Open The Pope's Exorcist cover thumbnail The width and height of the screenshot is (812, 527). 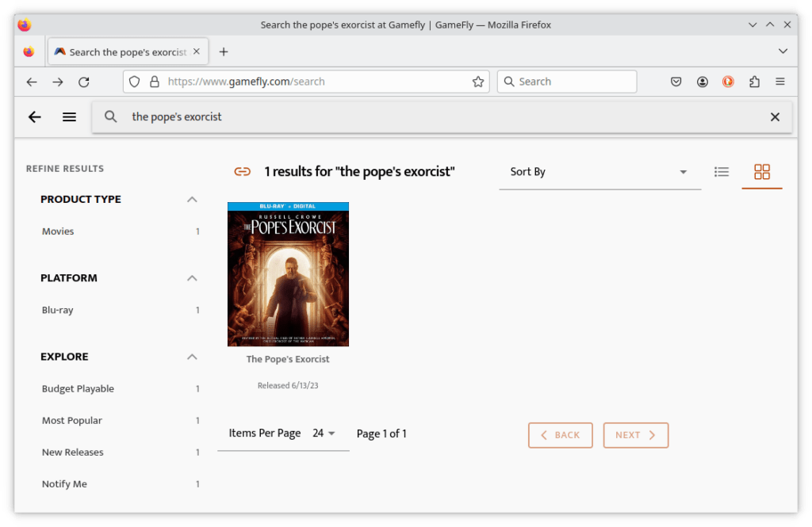[288, 274]
